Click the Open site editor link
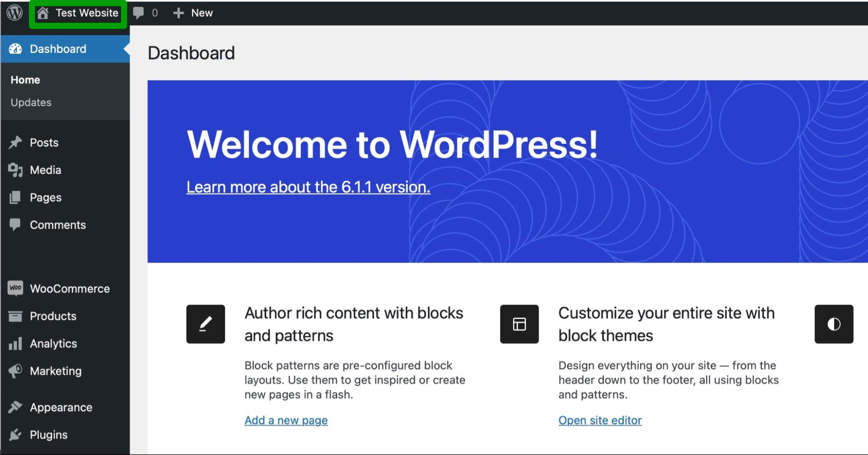Image resolution: width=868 pixels, height=455 pixels. pyautogui.click(x=600, y=420)
